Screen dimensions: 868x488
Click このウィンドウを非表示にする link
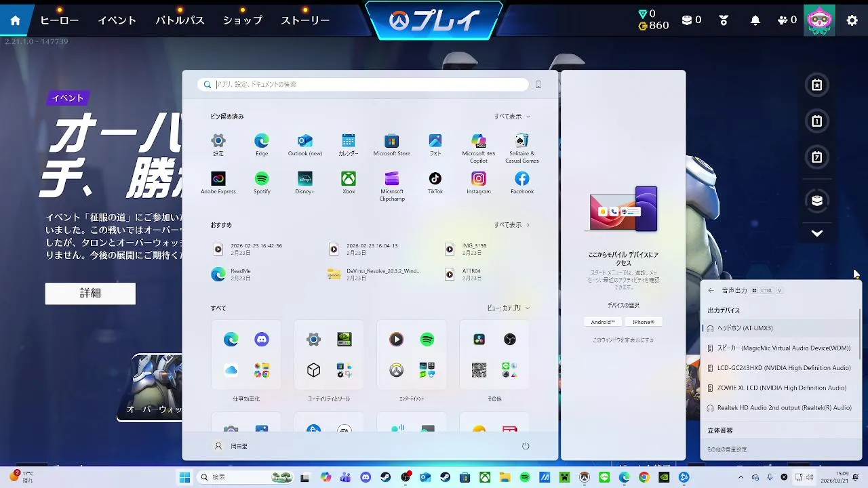[x=623, y=340]
